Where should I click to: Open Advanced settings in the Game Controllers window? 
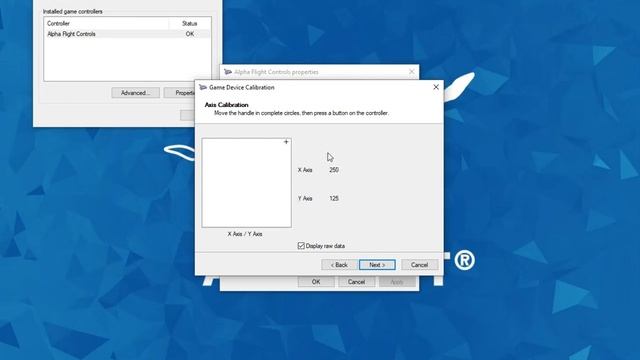pos(136,93)
